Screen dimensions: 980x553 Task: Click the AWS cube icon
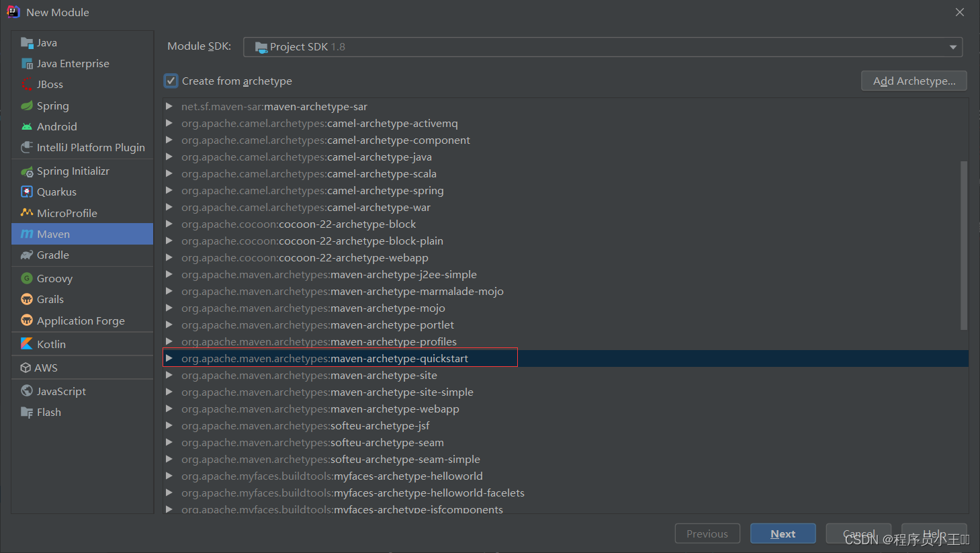tap(26, 368)
